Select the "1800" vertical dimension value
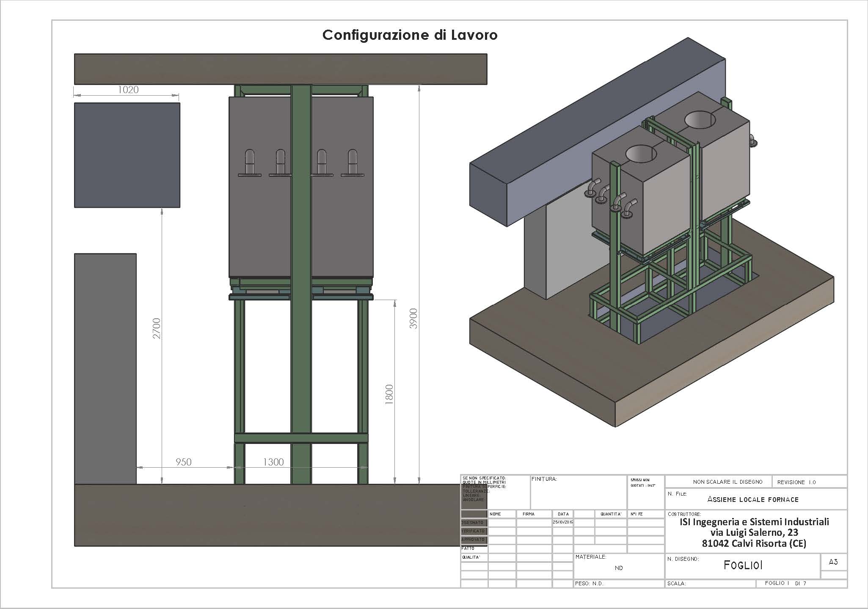This screenshot has width=868, height=609. pos(389,394)
